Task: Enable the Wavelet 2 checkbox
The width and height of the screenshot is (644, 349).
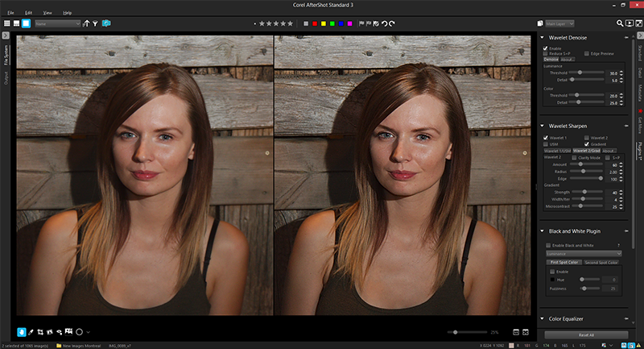Action: [x=587, y=138]
